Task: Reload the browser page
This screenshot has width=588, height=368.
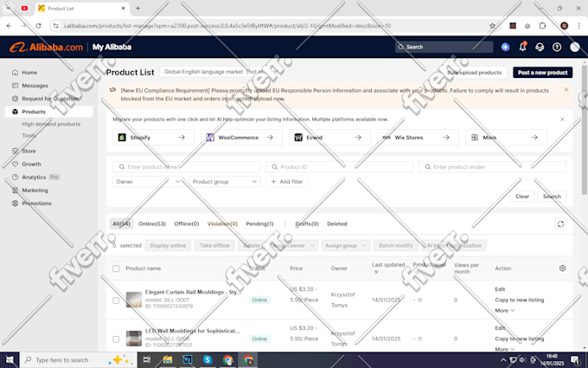Action: (x=38, y=26)
